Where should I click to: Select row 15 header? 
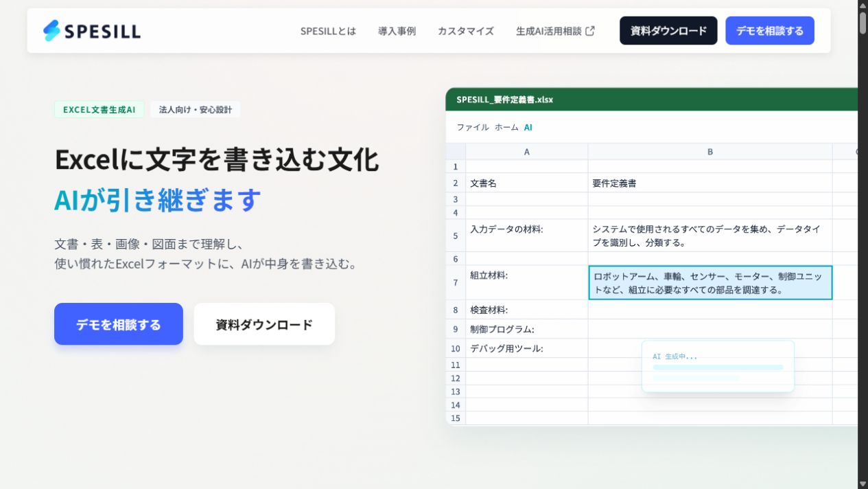456,418
